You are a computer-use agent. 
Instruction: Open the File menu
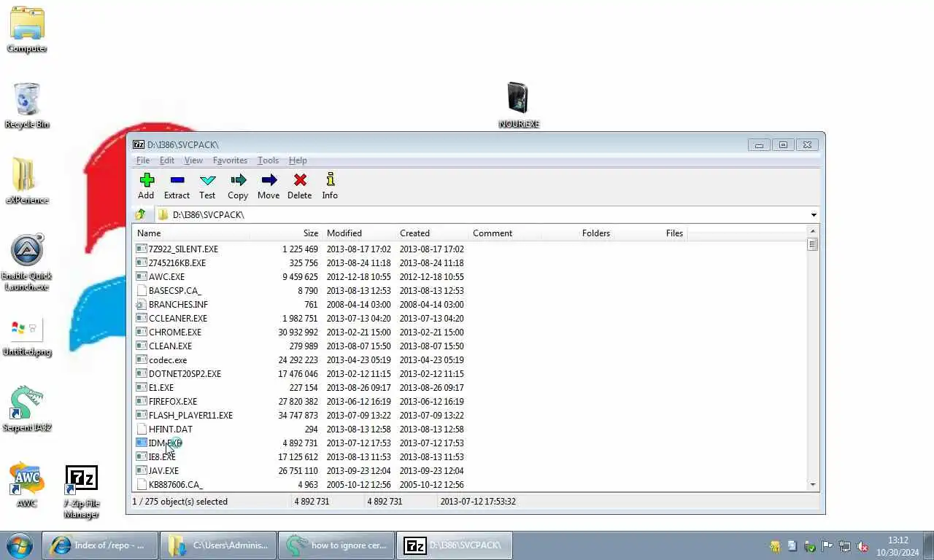(143, 160)
